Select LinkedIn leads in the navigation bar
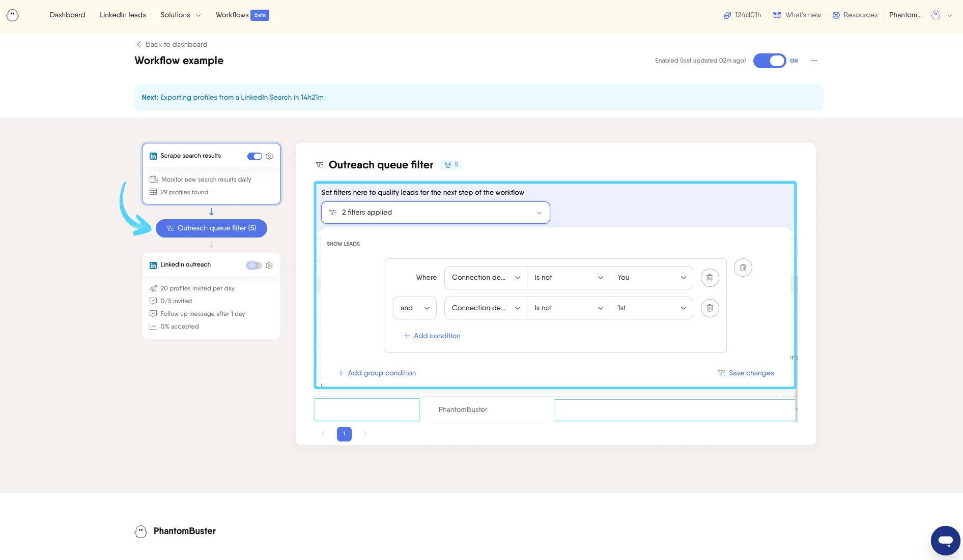Viewport: 963px width, 560px height. tap(122, 15)
